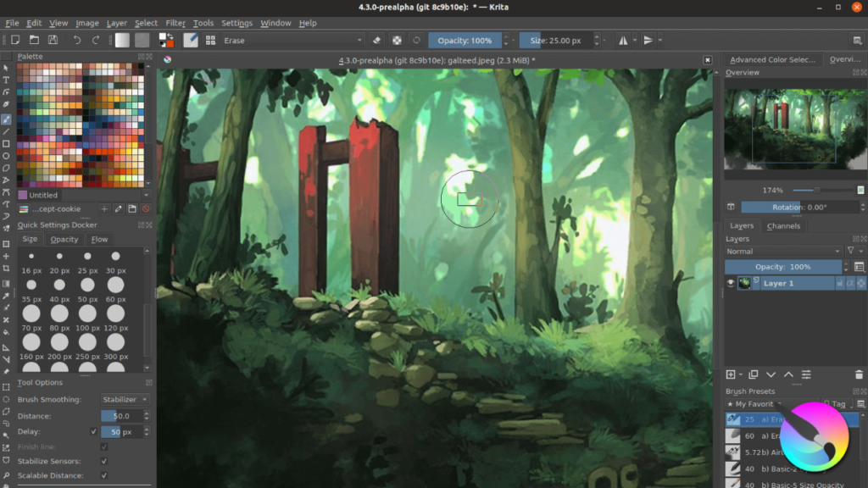Select the Color Picker eyedropper tool
The width and height of the screenshot is (868, 488).
click(6, 296)
